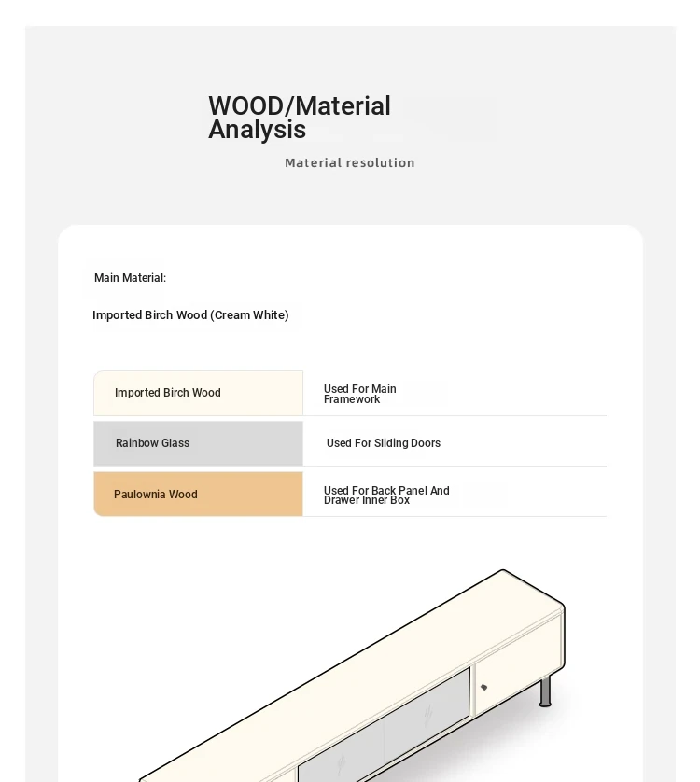This screenshot has width=700, height=782.
Task: Click the Main Material label
Action: [131, 278]
